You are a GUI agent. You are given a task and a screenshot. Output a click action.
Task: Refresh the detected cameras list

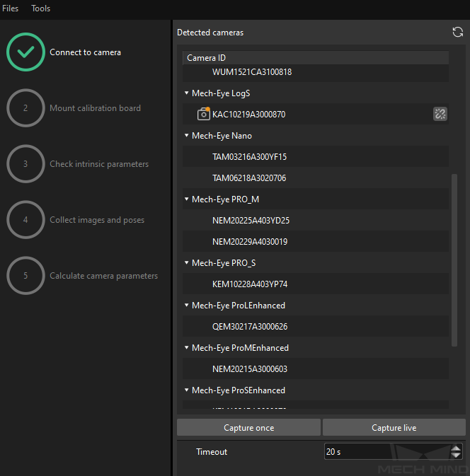457,32
